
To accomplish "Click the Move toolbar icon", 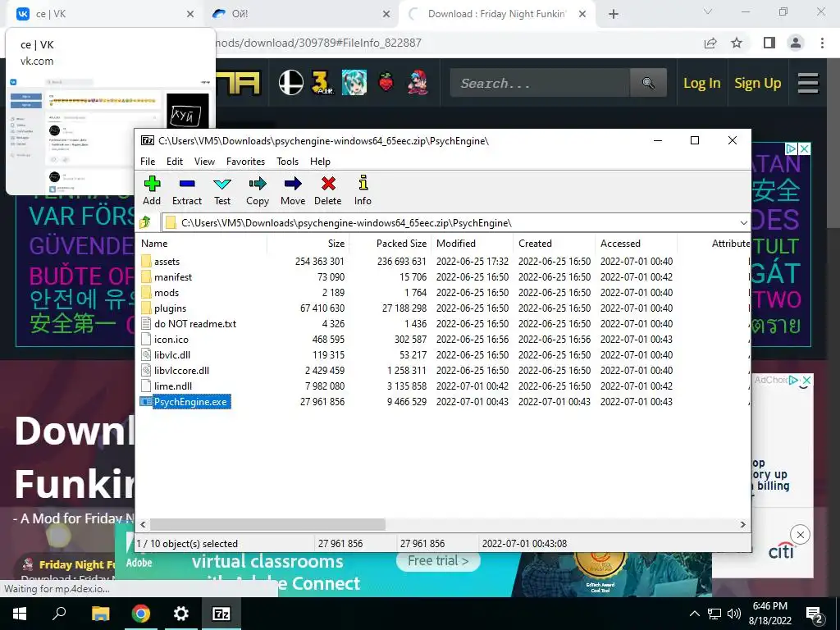I will point(293,184).
